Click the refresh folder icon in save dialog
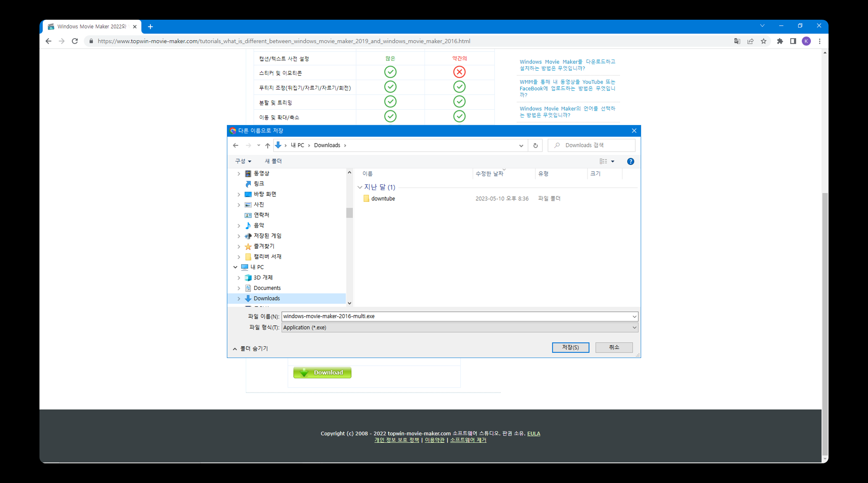Viewport: 868px width, 483px height. (x=535, y=145)
